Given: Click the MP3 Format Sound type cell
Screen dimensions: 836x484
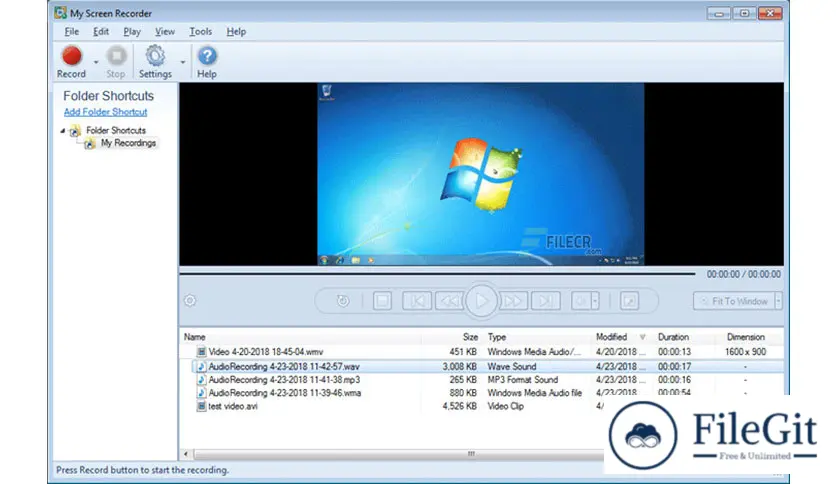Looking at the screenshot, I should (x=522, y=380).
